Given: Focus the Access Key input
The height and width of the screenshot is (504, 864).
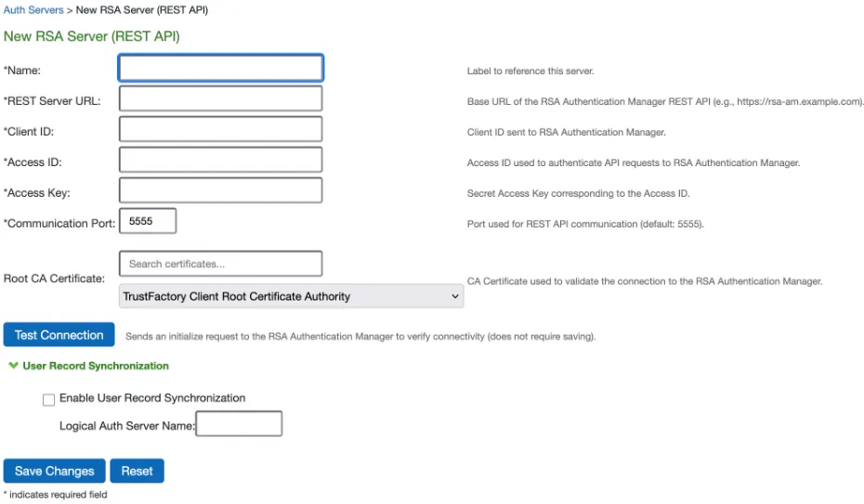Looking at the screenshot, I should coord(220,190).
